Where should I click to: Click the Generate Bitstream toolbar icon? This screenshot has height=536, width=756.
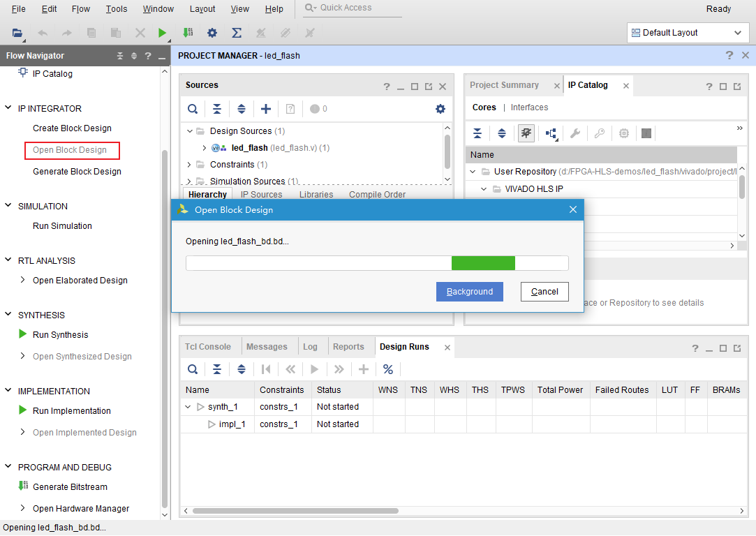(187, 33)
